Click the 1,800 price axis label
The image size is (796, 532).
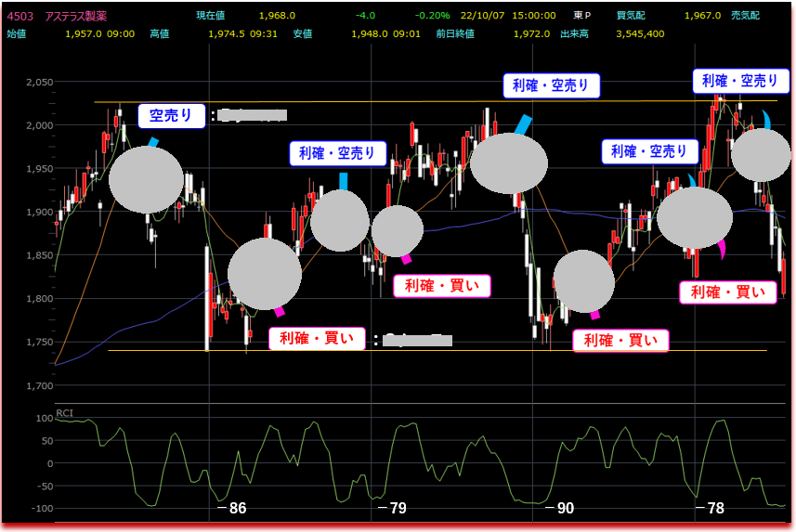pos(40,299)
